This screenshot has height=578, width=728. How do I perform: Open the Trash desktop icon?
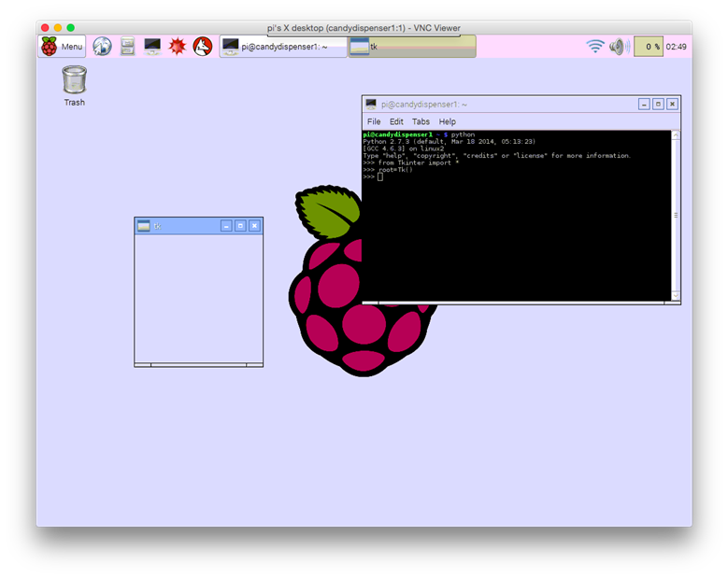(75, 80)
